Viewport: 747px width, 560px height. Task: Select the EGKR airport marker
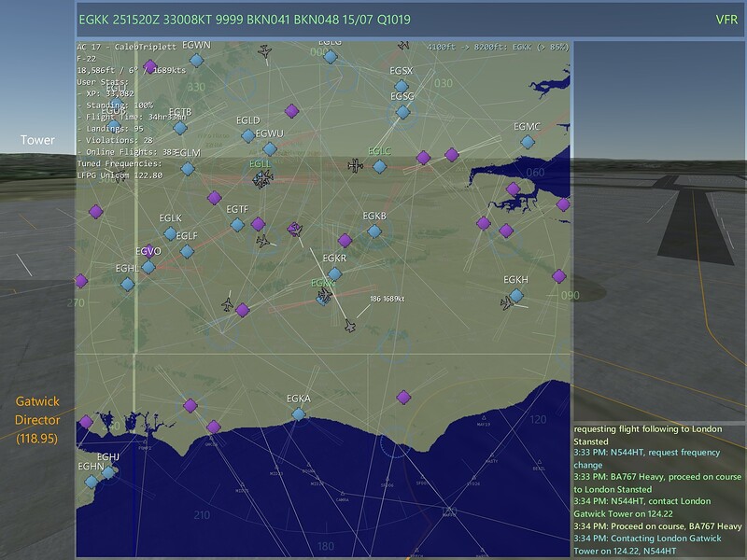(x=335, y=273)
